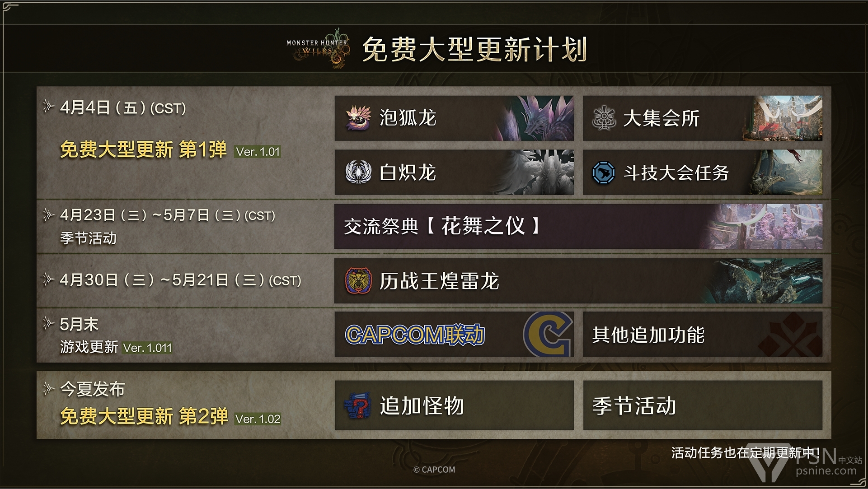Viewport: 868px width, 489px height.
Task: Click the 大集会所 scenery thumbnail
Action: (x=782, y=118)
